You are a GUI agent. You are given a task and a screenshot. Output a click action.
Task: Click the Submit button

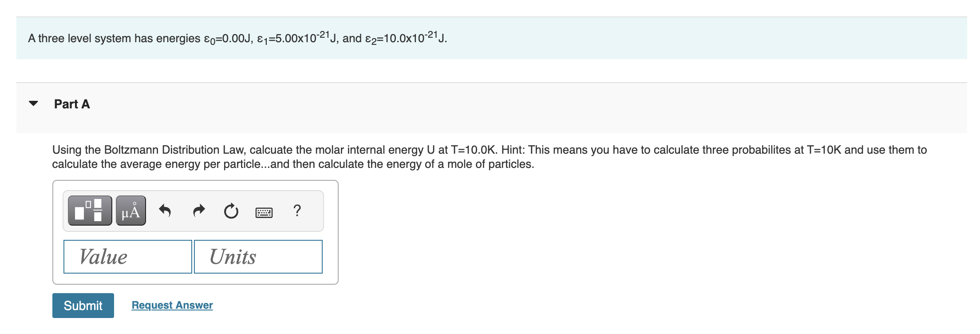pyautogui.click(x=83, y=306)
